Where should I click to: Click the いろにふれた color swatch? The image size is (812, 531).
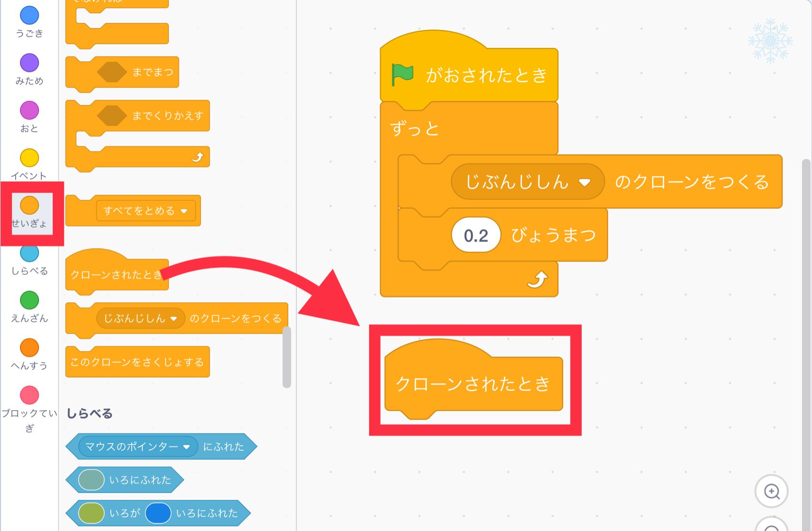click(x=91, y=480)
